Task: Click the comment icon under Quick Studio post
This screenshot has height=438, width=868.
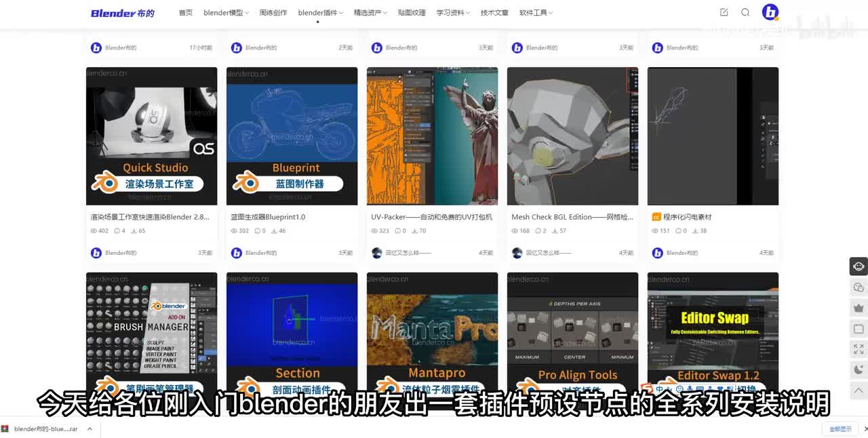Action: click(x=117, y=231)
